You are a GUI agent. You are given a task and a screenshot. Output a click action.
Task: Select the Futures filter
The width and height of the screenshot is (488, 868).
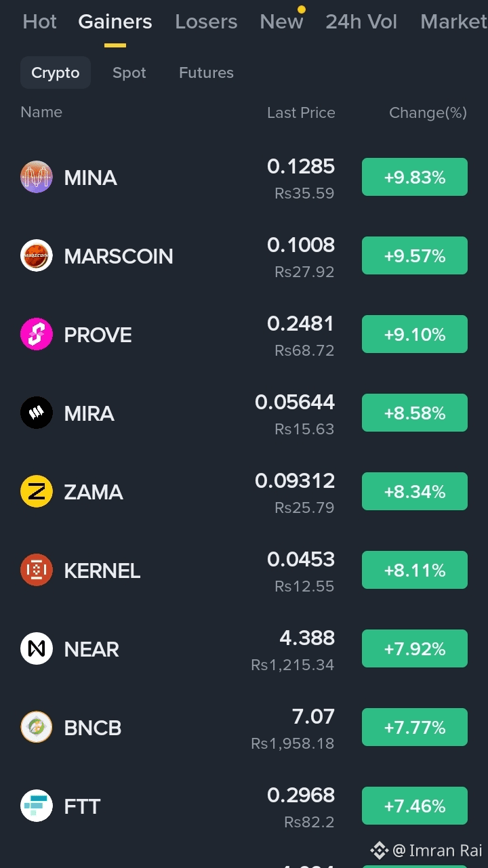pyautogui.click(x=206, y=73)
